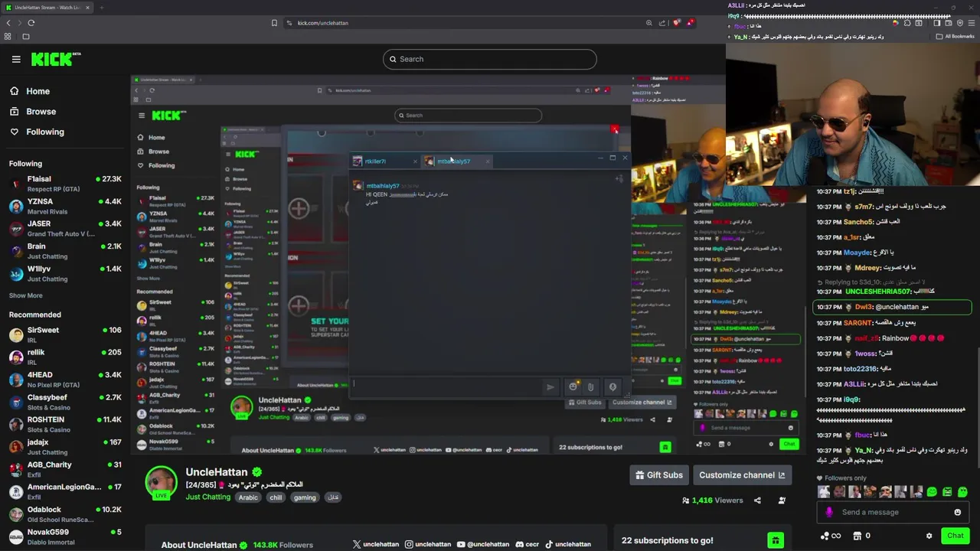Click the zoom magnifier icon in the address bar
Image resolution: width=980 pixels, height=551 pixels.
[649, 23]
